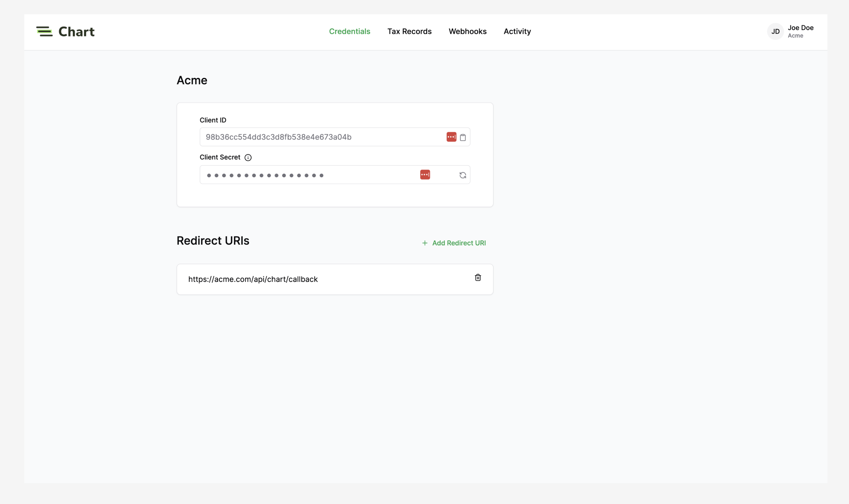Regenerate the Client Secret with refresh icon

click(462, 175)
